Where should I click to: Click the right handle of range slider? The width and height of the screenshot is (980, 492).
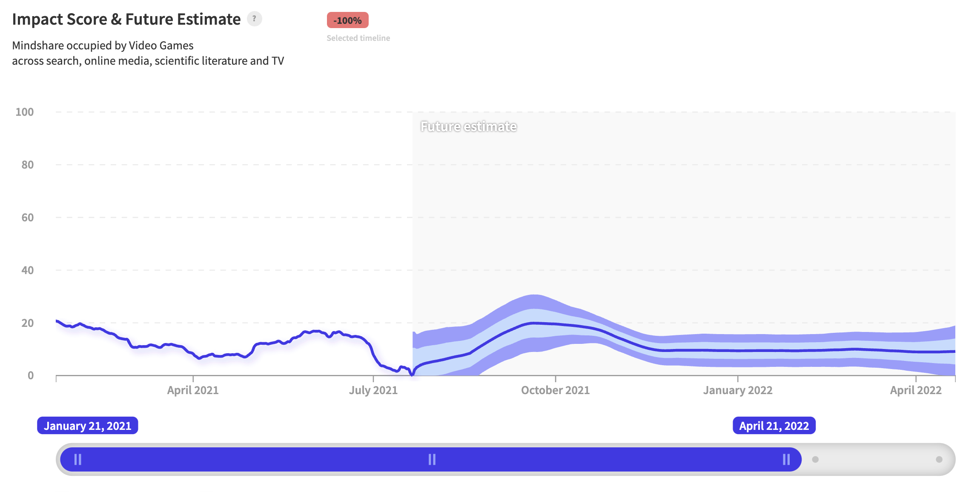click(786, 459)
